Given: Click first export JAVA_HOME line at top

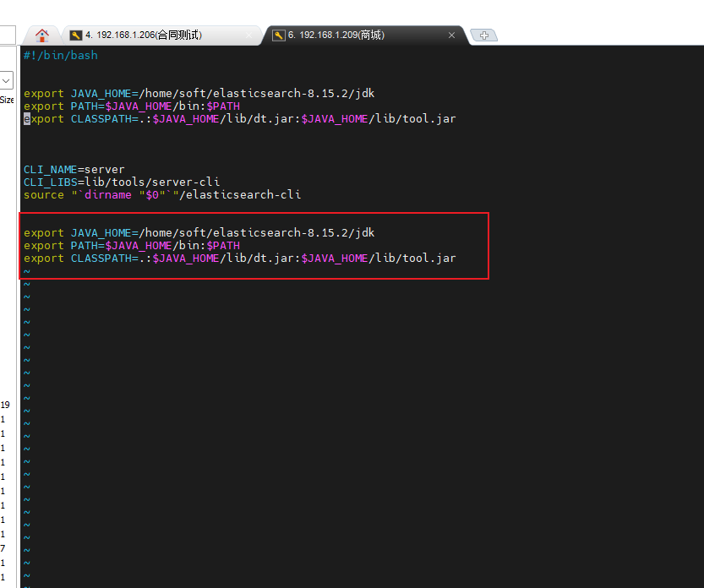Looking at the screenshot, I should click(199, 94).
